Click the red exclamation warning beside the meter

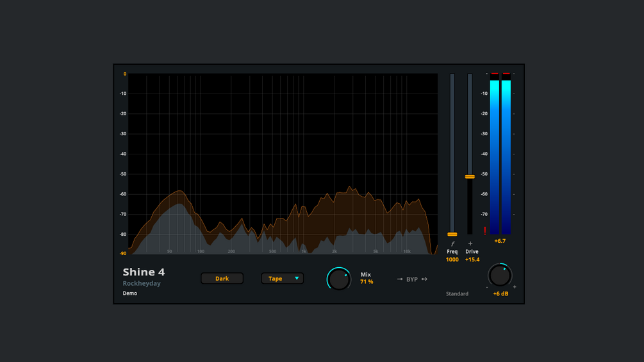[485, 231]
